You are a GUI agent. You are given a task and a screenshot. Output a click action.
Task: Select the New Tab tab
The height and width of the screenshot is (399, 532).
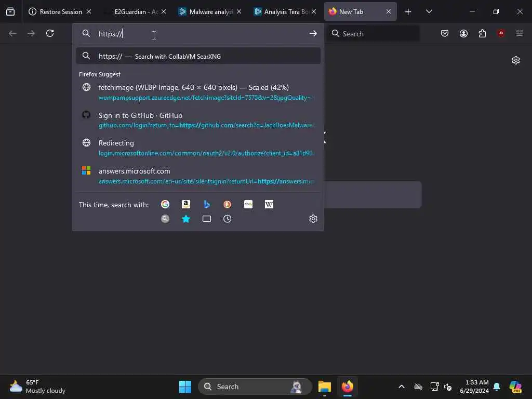click(361, 11)
